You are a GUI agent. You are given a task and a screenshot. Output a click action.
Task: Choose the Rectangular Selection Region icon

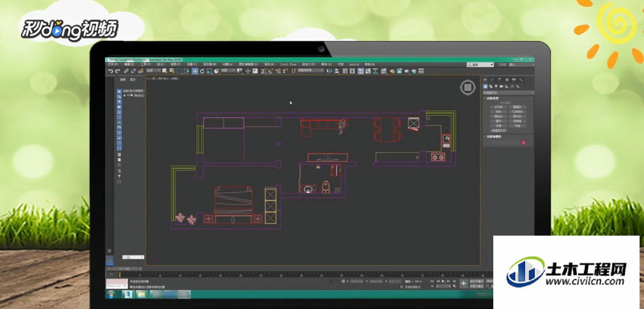179,71
